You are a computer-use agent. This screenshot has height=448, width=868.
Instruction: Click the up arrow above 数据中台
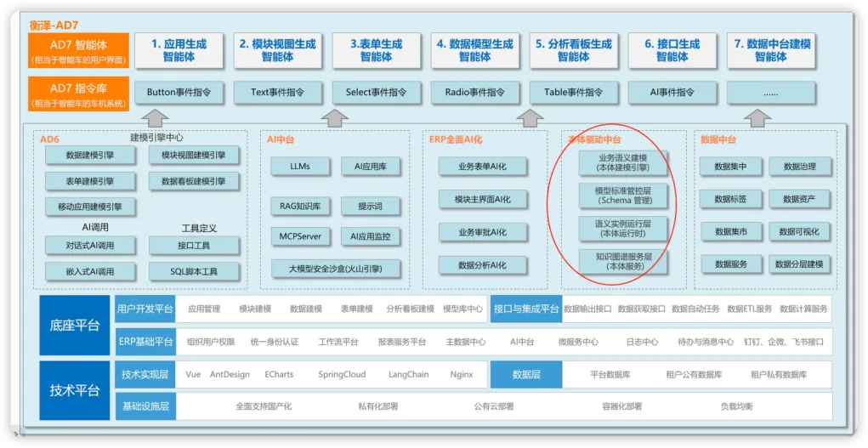[x=757, y=117]
